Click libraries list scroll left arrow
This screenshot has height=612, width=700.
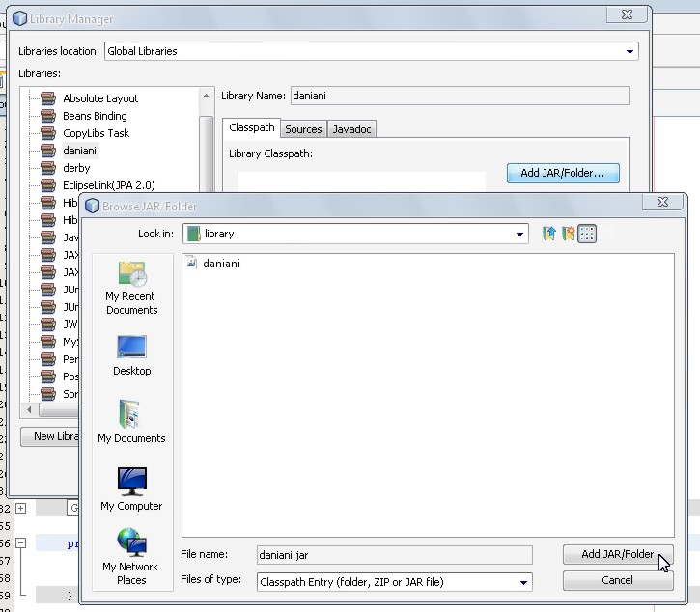click(30, 409)
